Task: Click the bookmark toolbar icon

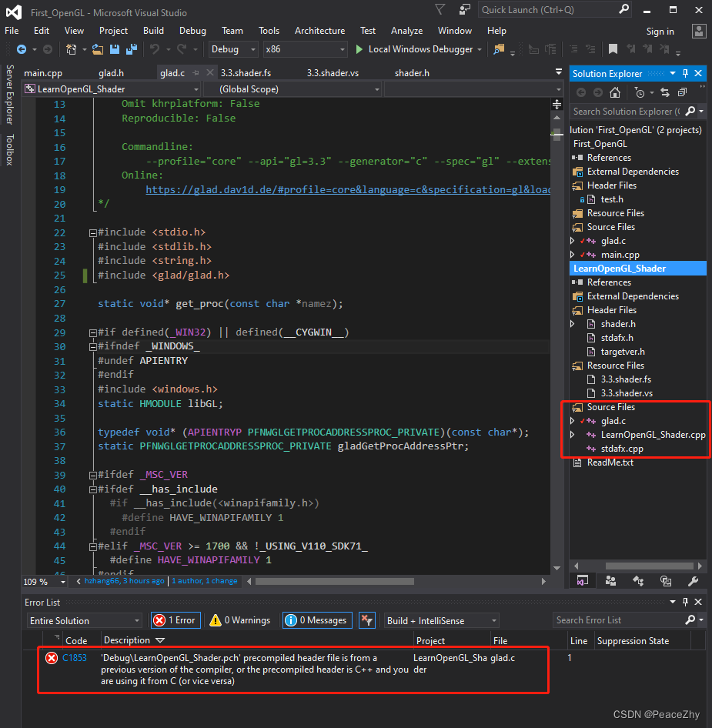Action: click(x=613, y=49)
